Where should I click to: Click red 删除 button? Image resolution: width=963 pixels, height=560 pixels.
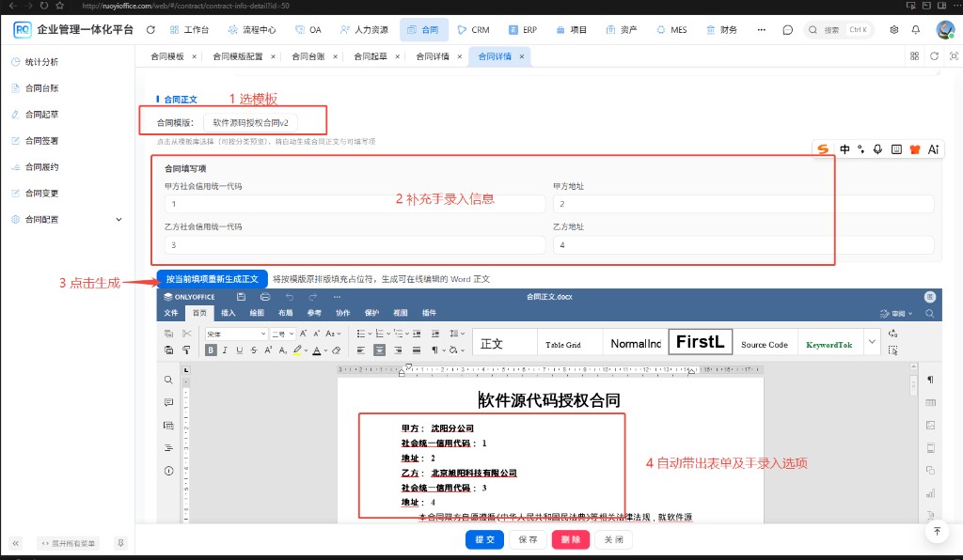pyautogui.click(x=571, y=539)
